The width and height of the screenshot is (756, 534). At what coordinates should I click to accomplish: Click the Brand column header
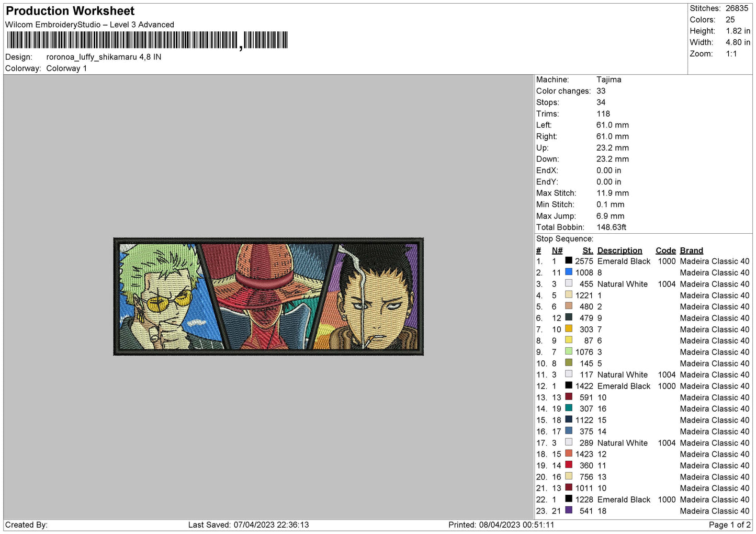coord(692,251)
